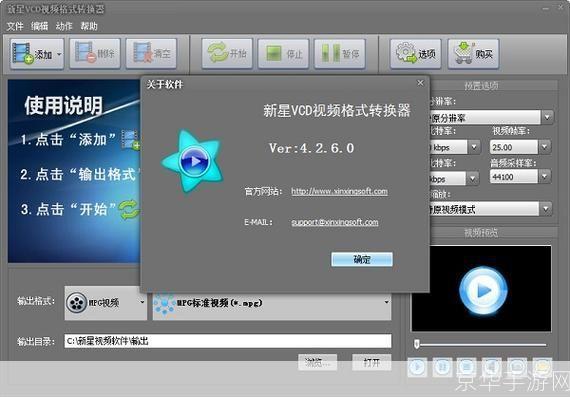
Task: Click the 停止 (Stop) toolbar button
Action: [284, 54]
